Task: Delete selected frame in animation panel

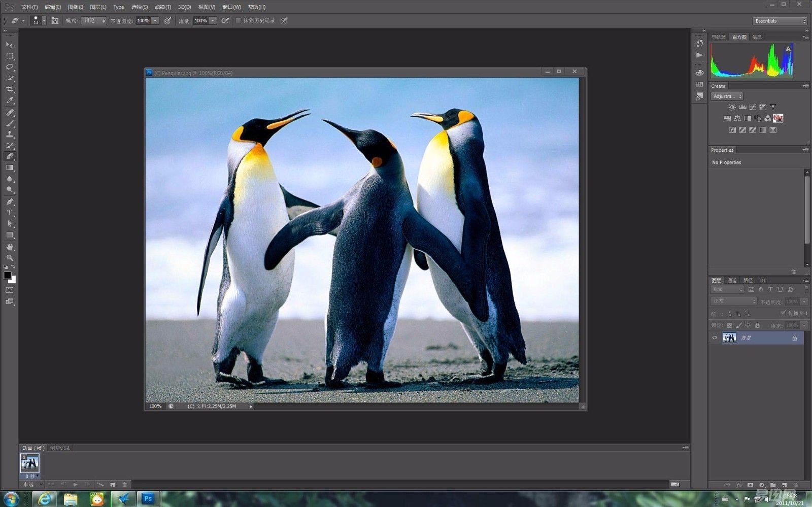Action: pos(125,485)
